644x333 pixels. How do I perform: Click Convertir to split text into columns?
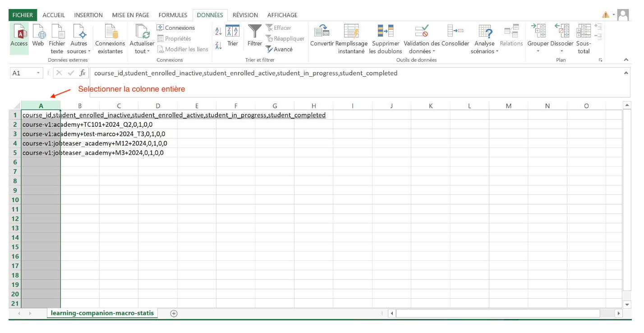click(x=322, y=35)
